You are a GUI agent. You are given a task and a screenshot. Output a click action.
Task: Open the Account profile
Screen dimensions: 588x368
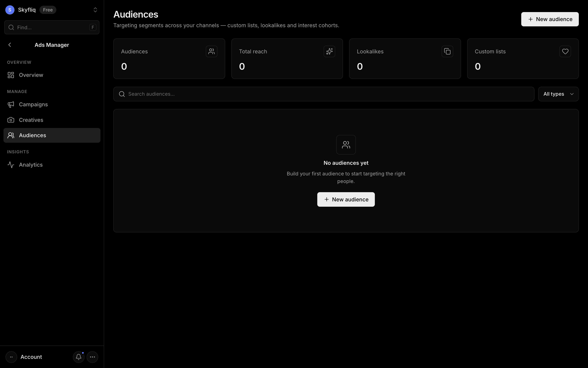[x=31, y=357]
